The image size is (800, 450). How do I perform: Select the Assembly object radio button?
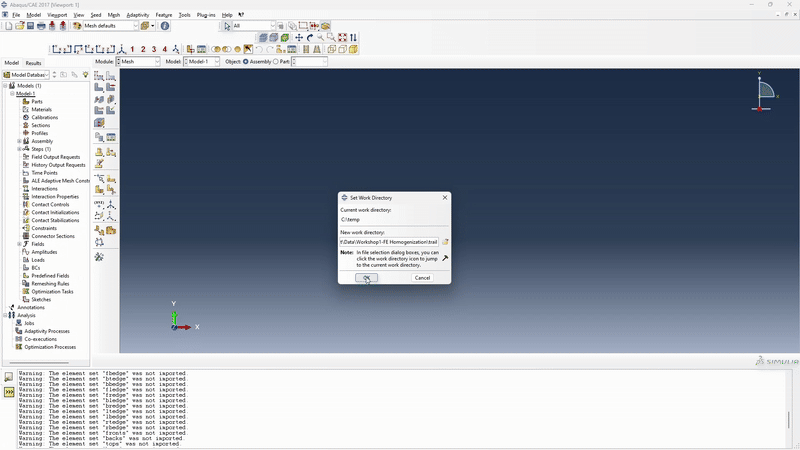click(245, 62)
